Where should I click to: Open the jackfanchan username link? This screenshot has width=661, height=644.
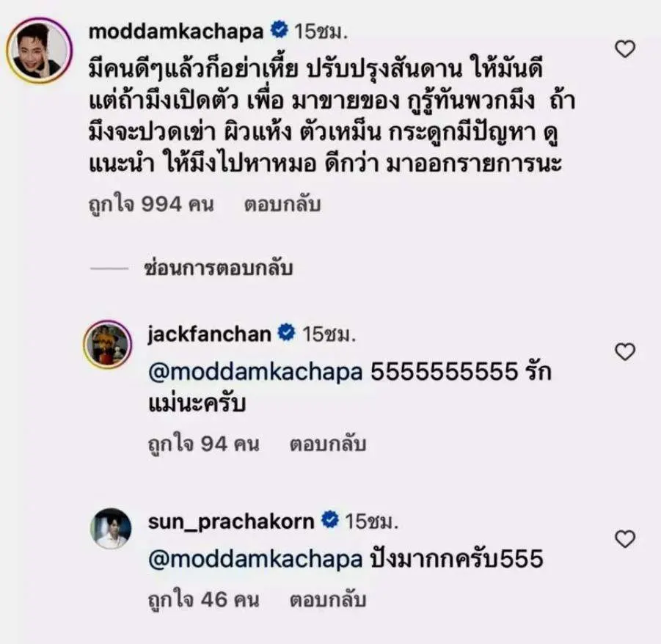[210, 334]
